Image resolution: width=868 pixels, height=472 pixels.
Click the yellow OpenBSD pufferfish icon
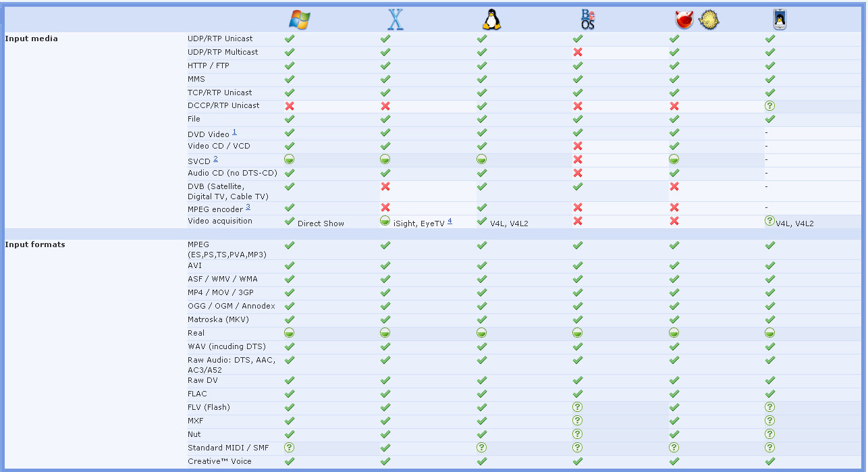pyautogui.click(x=709, y=20)
